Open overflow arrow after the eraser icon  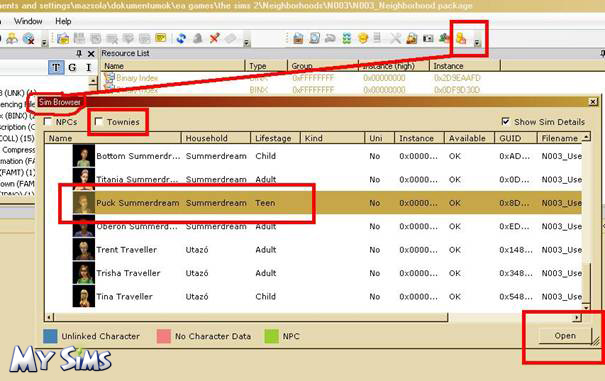pyautogui.click(x=247, y=42)
